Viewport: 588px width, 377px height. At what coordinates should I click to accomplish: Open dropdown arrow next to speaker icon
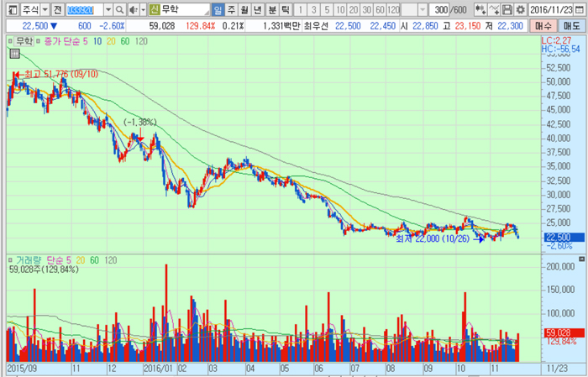pyautogui.click(x=142, y=10)
